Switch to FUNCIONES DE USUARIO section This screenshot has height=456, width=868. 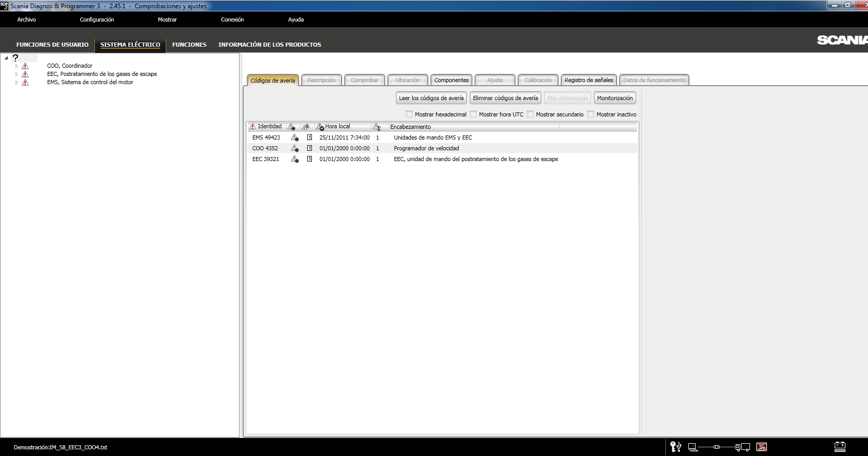pyautogui.click(x=52, y=45)
